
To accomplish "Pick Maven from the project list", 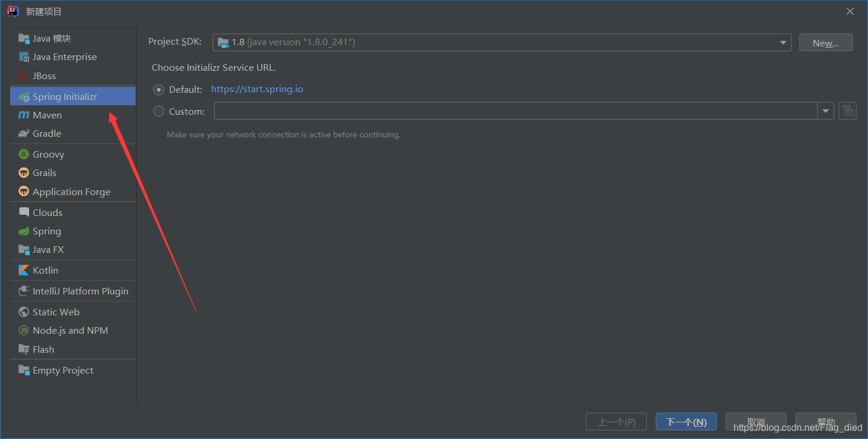I will tap(73, 115).
